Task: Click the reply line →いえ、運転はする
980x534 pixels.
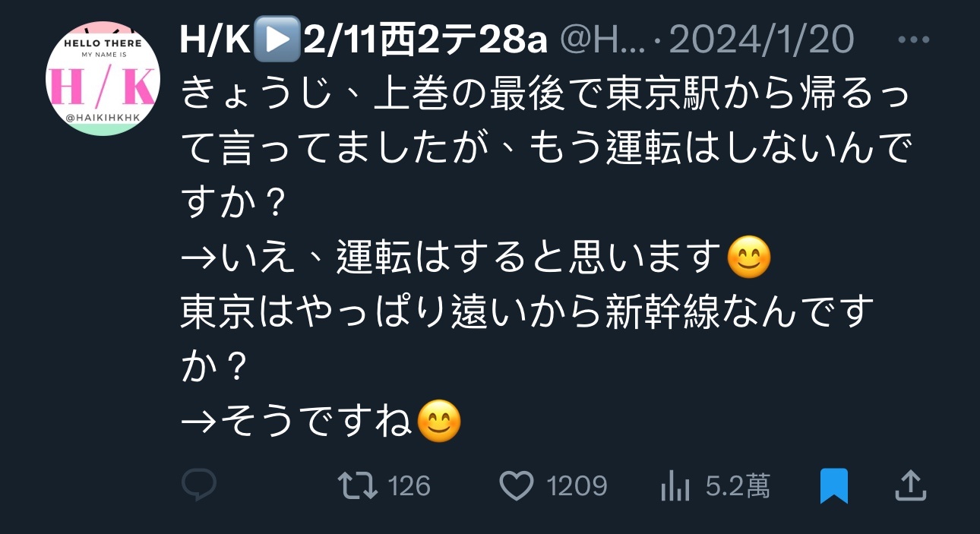Action: pos(453,258)
